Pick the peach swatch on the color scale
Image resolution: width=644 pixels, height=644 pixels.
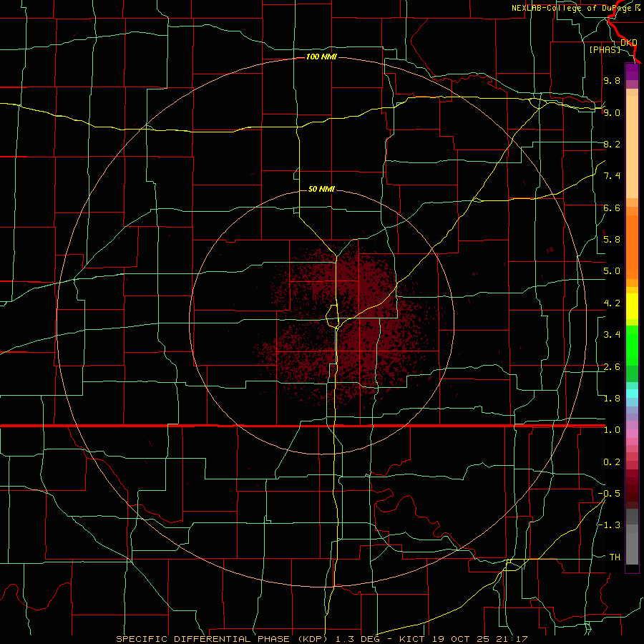point(632,148)
